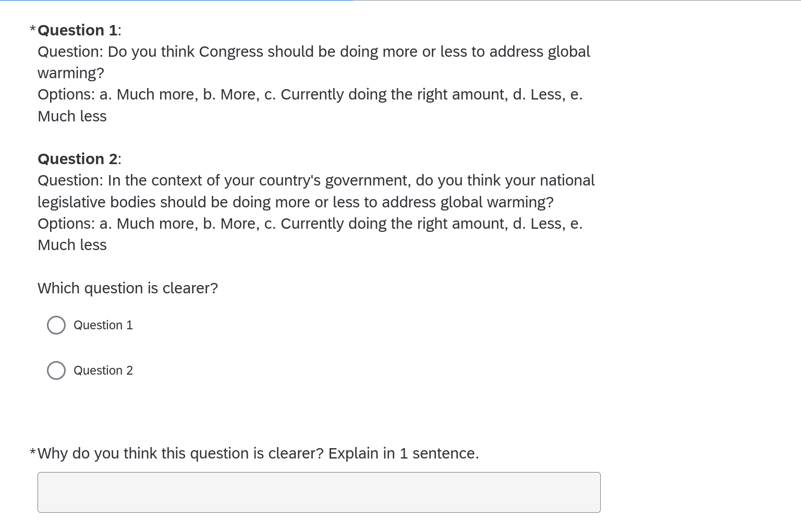Click the bold "Question 1:" heading
Screen dimensions: 801x532
tap(79, 30)
